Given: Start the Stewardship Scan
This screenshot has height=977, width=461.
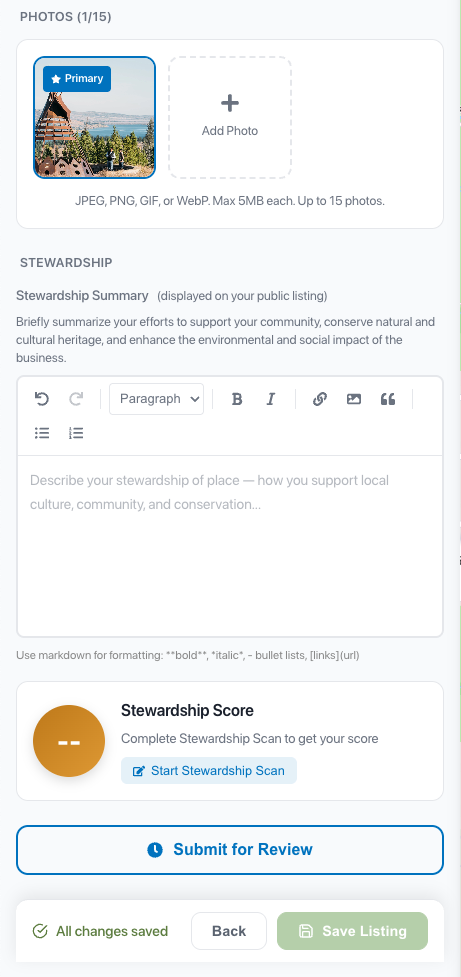Looking at the screenshot, I should [209, 771].
